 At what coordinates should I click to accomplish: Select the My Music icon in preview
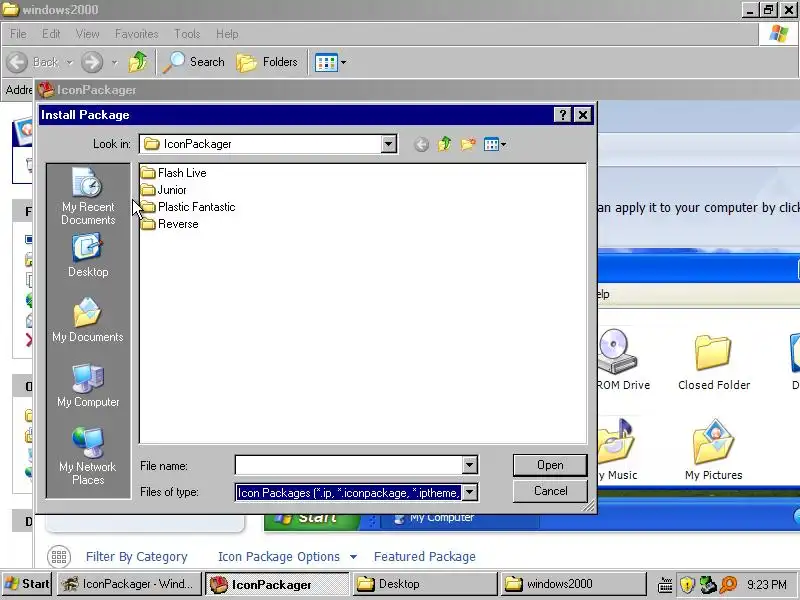pyautogui.click(x=618, y=450)
